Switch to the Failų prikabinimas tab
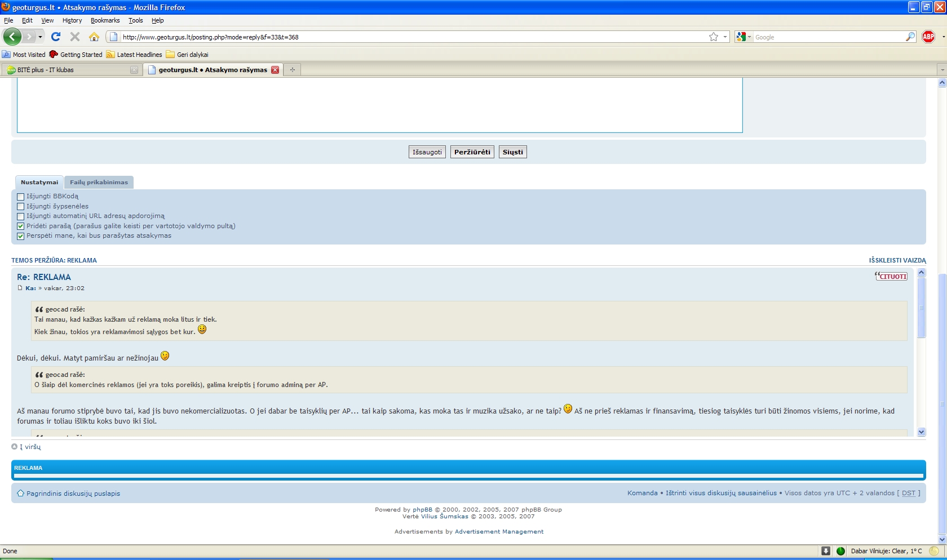Screen dimensions: 947x560 tap(99, 182)
